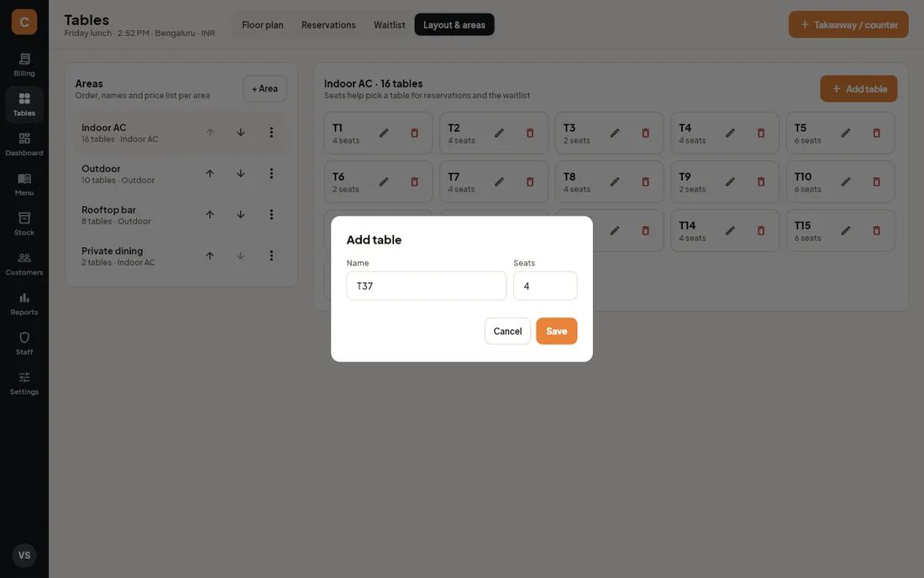Edit table T4 with pencil icon
Viewport: 924px width, 578px height.
coord(730,133)
